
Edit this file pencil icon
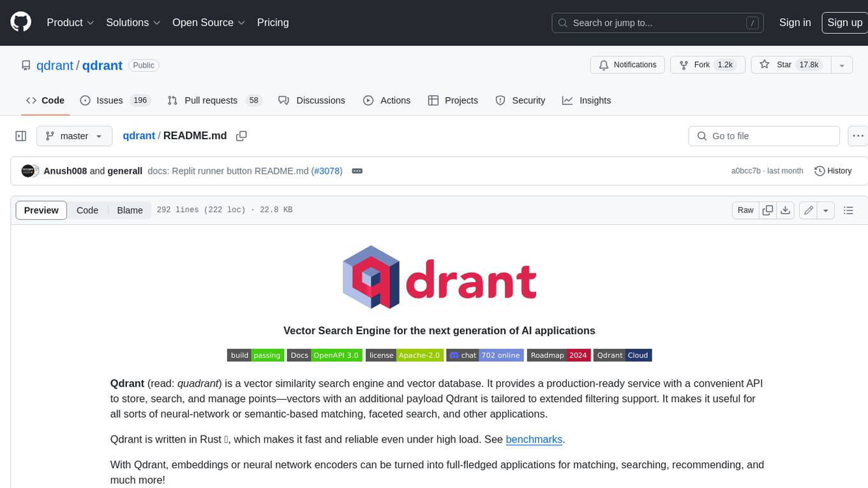[809, 210]
